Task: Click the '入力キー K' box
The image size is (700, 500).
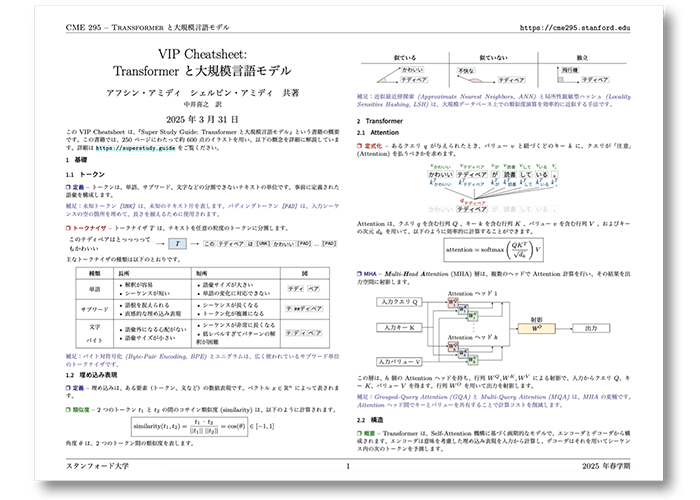Action: coord(399,328)
